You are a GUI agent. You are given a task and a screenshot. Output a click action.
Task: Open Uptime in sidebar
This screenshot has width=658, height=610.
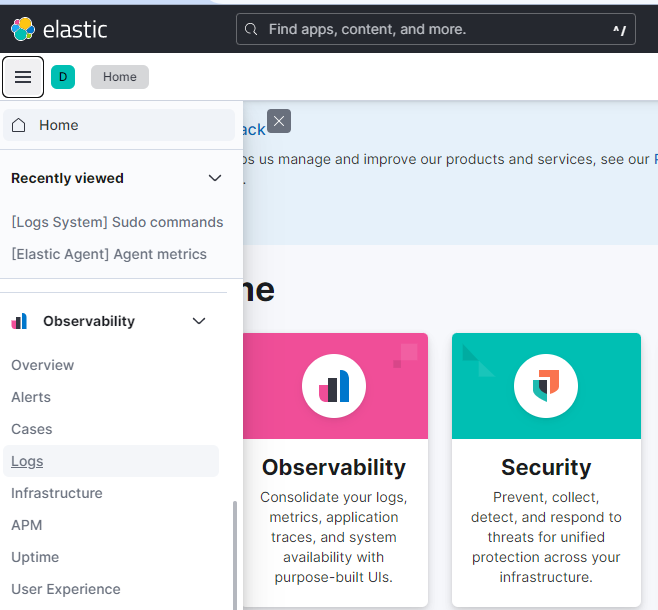point(35,557)
